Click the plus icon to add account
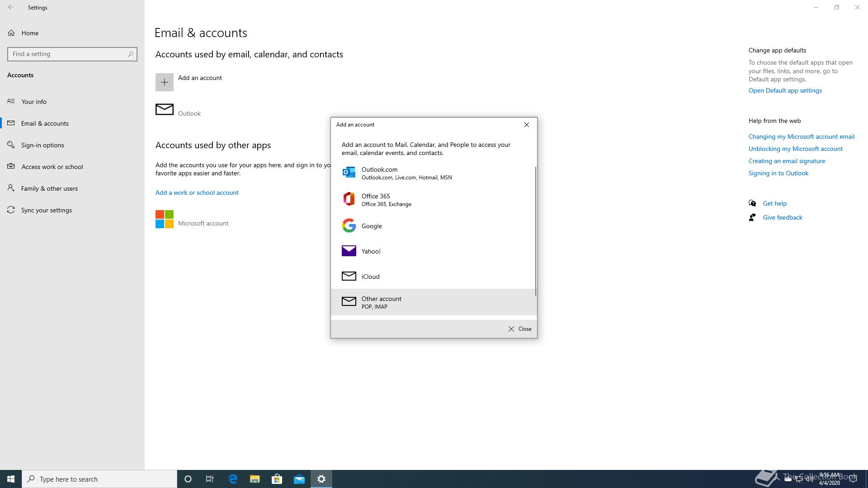 (x=164, y=82)
